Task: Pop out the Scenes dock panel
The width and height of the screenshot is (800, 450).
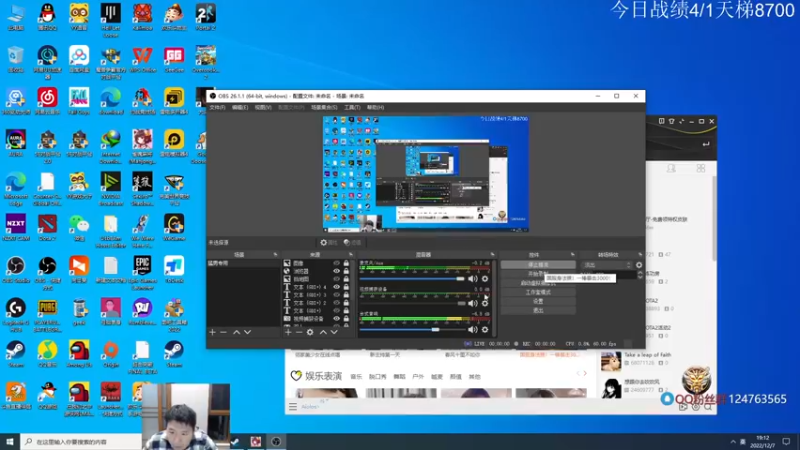Action: 276,254
